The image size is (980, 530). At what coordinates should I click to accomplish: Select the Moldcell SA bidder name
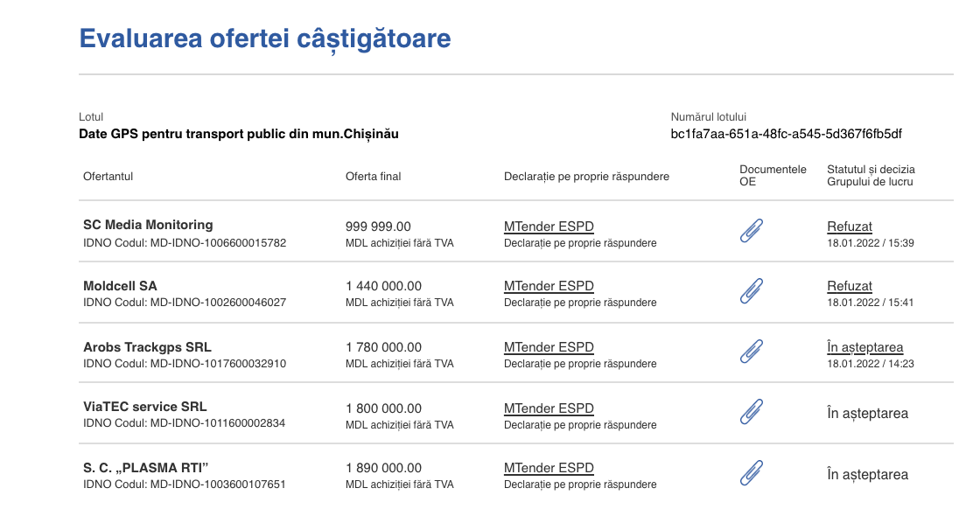120,286
